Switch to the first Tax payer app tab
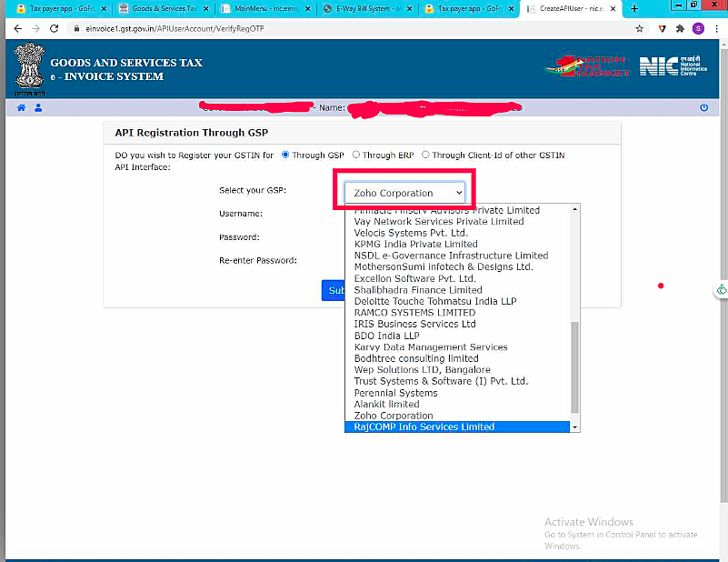This screenshot has height=562, width=728. tap(60, 9)
